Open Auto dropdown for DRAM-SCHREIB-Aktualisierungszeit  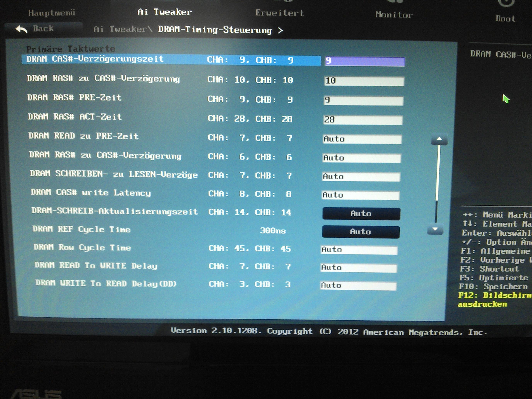coord(361,214)
